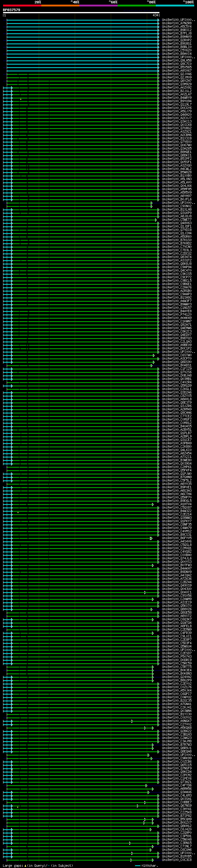197x868 pixels.
Task: Select the UniRef100_A5GR60 label
Action: [x=177, y=236]
